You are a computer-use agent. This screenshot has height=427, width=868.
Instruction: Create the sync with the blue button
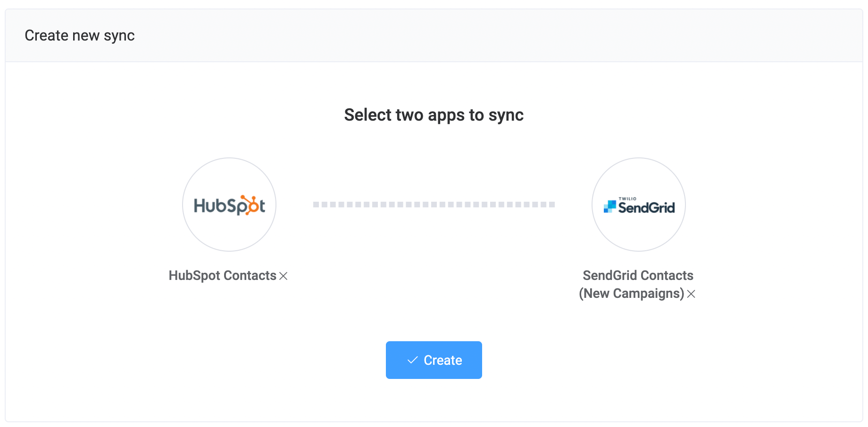pos(434,360)
